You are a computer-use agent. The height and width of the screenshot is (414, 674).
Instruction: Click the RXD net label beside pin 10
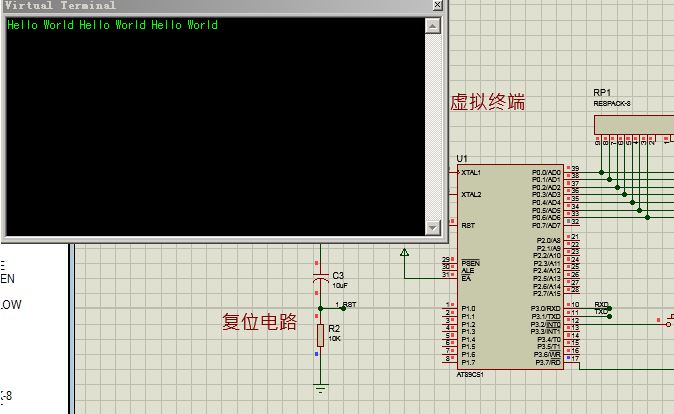point(601,305)
